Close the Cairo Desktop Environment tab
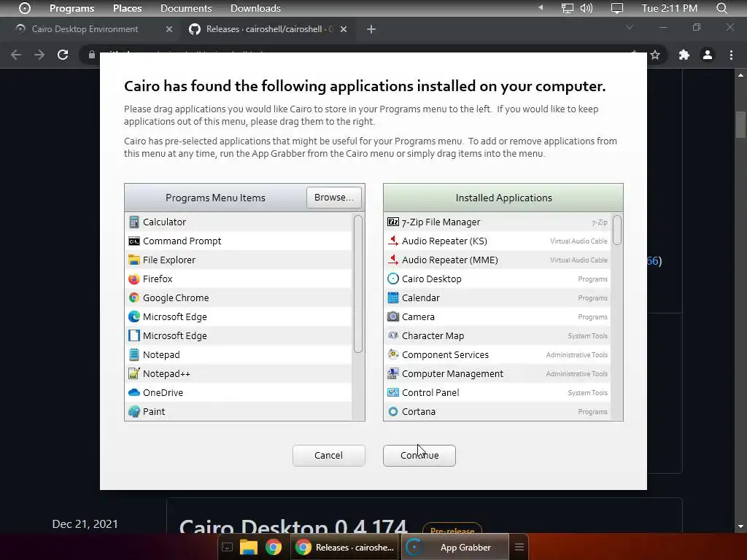The height and width of the screenshot is (560, 747). (169, 29)
